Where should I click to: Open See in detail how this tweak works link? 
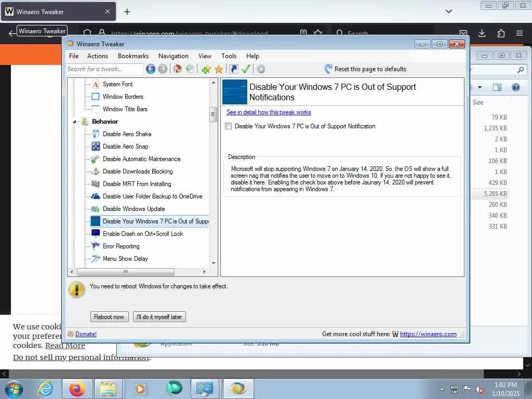pyautogui.click(x=269, y=112)
